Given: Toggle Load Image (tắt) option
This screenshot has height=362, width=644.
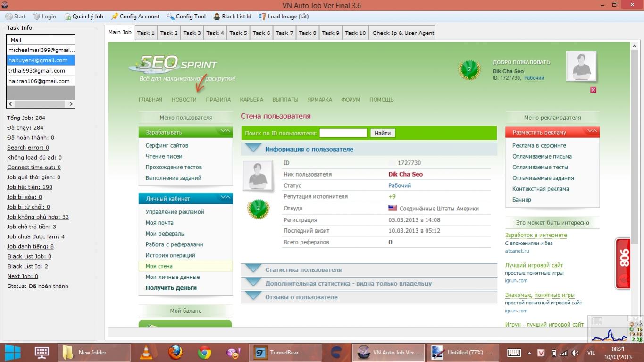Looking at the screenshot, I should coord(283,17).
